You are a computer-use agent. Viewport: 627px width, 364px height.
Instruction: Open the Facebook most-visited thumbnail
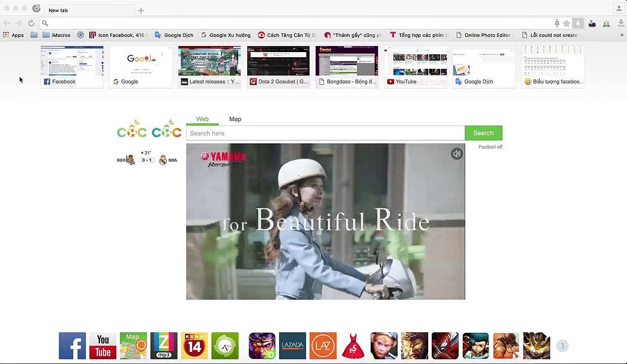72,67
